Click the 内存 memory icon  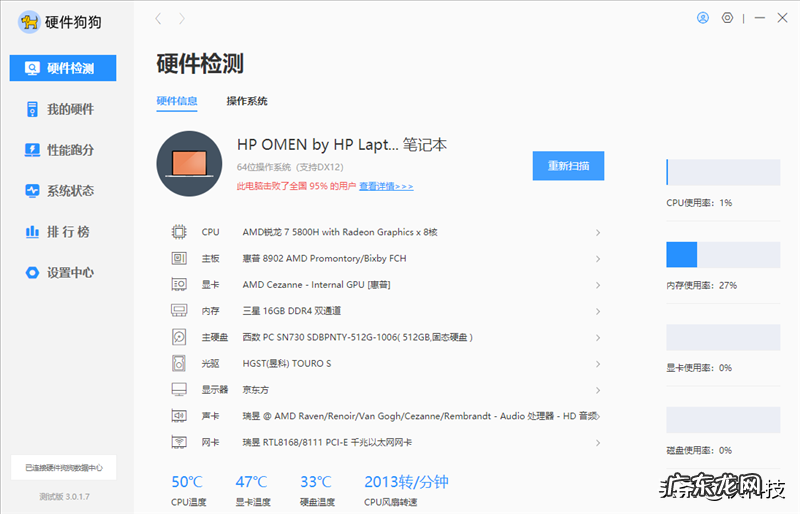click(x=179, y=311)
